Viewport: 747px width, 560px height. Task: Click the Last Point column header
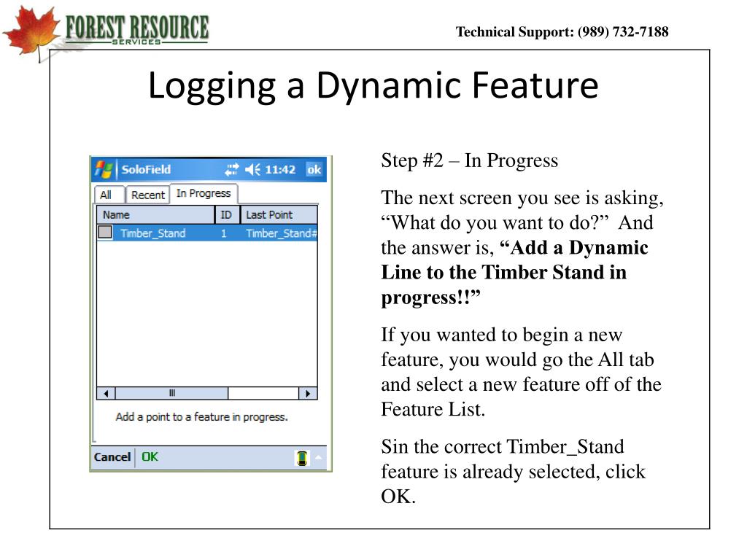279,215
